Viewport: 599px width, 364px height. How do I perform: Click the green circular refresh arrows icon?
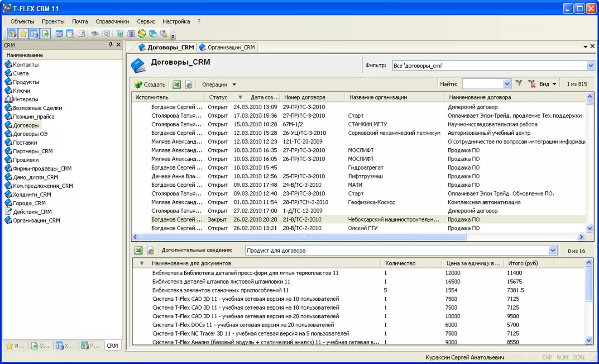point(142,33)
